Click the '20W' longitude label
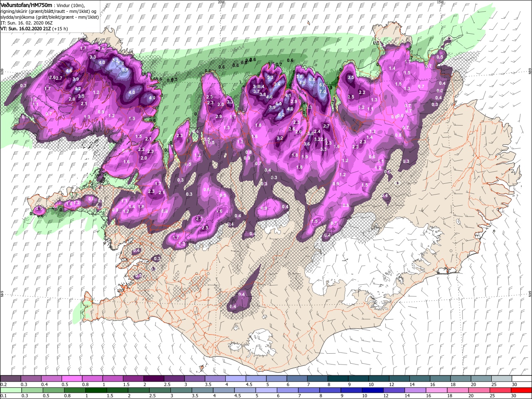532x399 pixels. click(221, 2)
